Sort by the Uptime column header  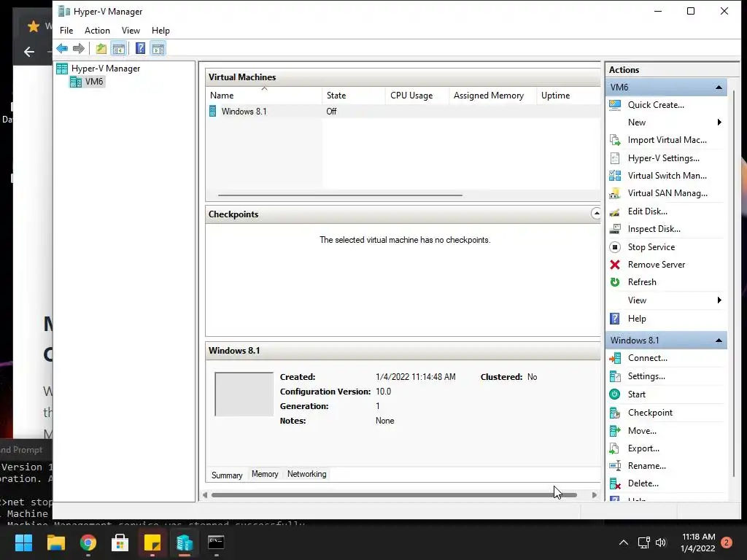[568, 96]
